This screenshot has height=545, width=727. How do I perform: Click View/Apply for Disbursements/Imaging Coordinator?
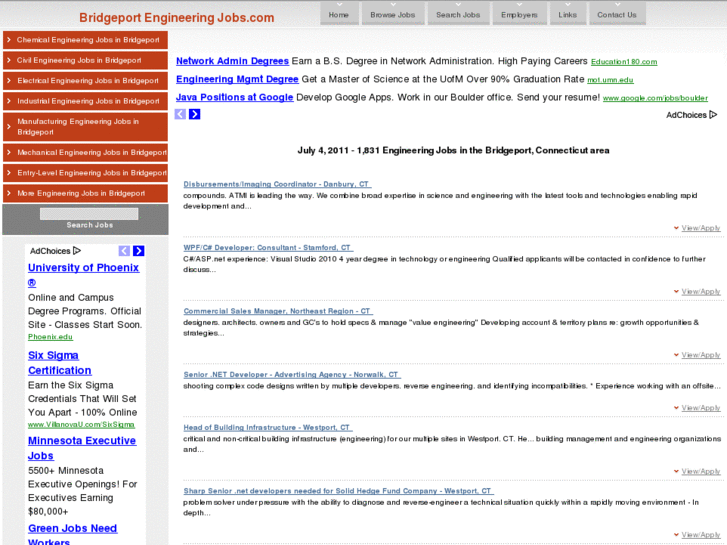[x=701, y=228]
